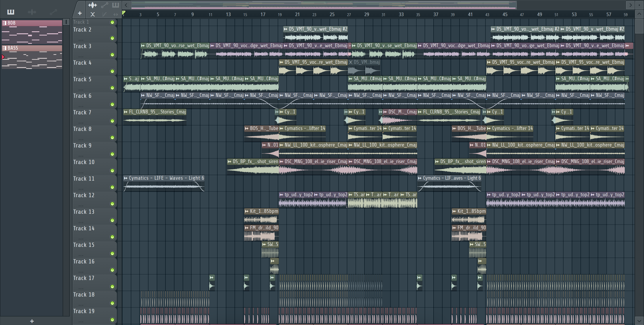Click first small clip arrow icon on Track 17
This screenshot has height=325, width=644.
[212, 278]
